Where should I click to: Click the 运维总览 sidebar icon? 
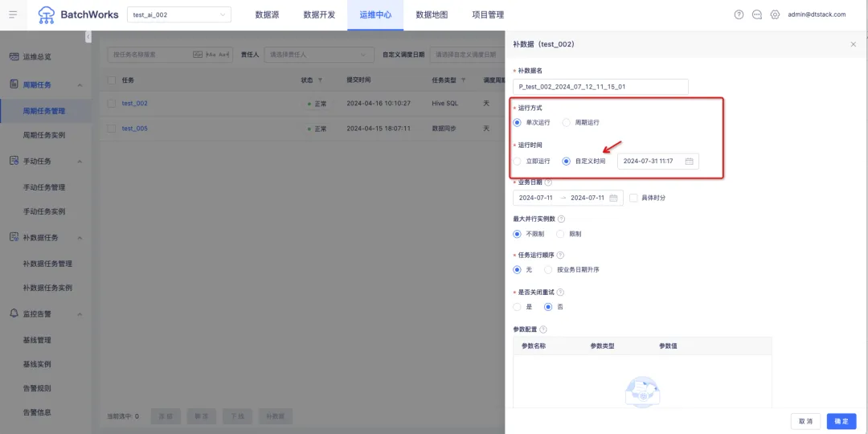point(14,56)
